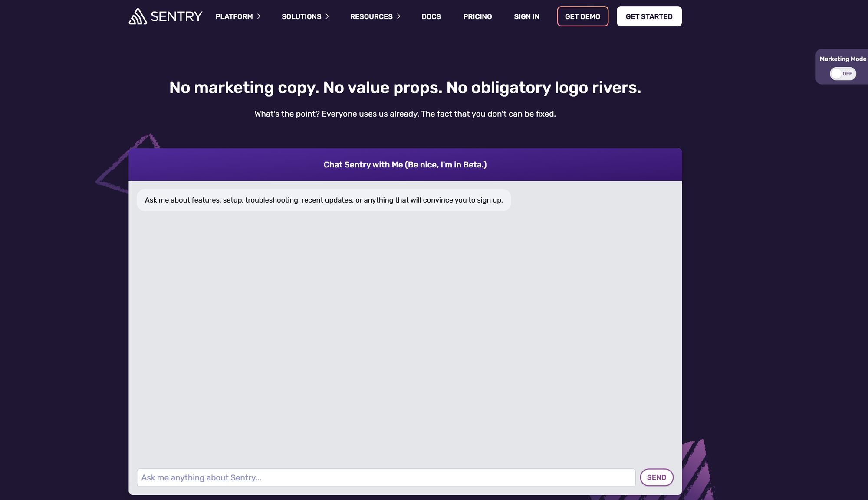
Task: Click the Chat Sentry with Me header
Action: click(x=405, y=165)
